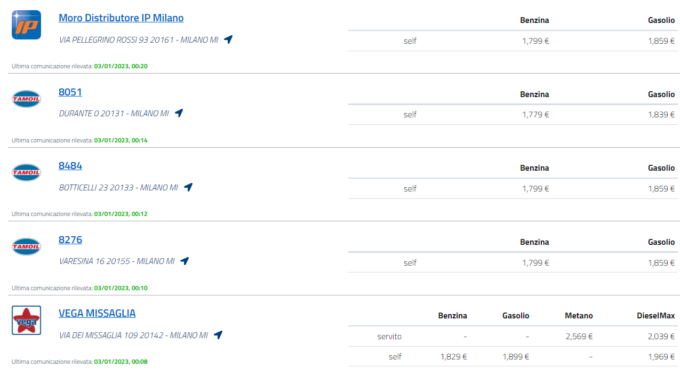This screenshot has width=680, height=376.
Task: Click the Vega self Gasolio price 1,899 €
Action: point(516,357)
